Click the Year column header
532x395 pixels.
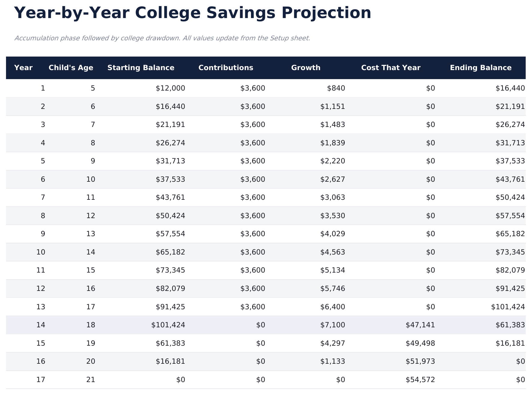(x=23, y=68)
